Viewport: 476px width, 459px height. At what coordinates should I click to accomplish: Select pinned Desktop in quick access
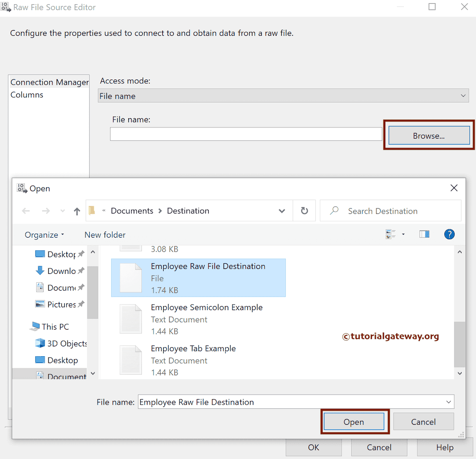click(x=59, y=254)
